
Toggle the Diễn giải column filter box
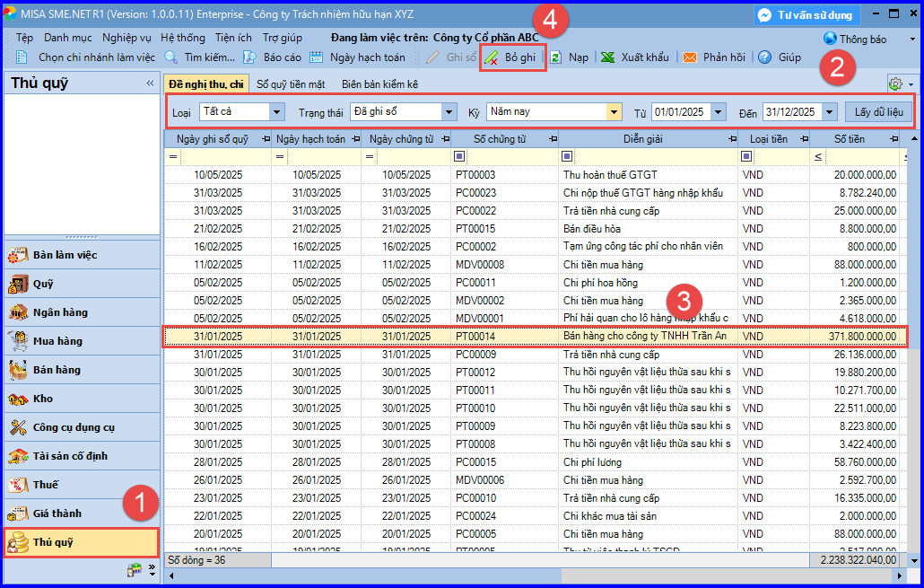(567, 156)
